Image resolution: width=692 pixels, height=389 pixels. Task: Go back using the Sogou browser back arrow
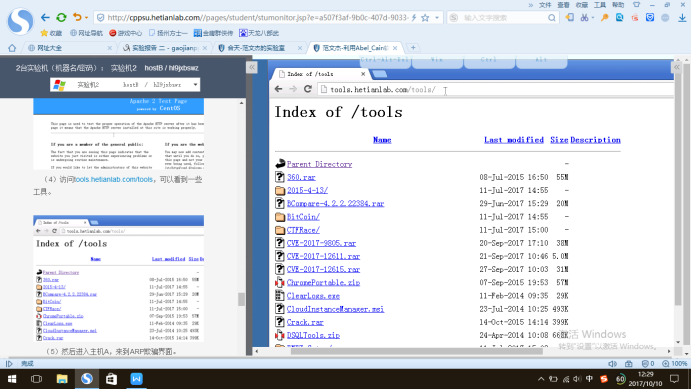point(45,18)
